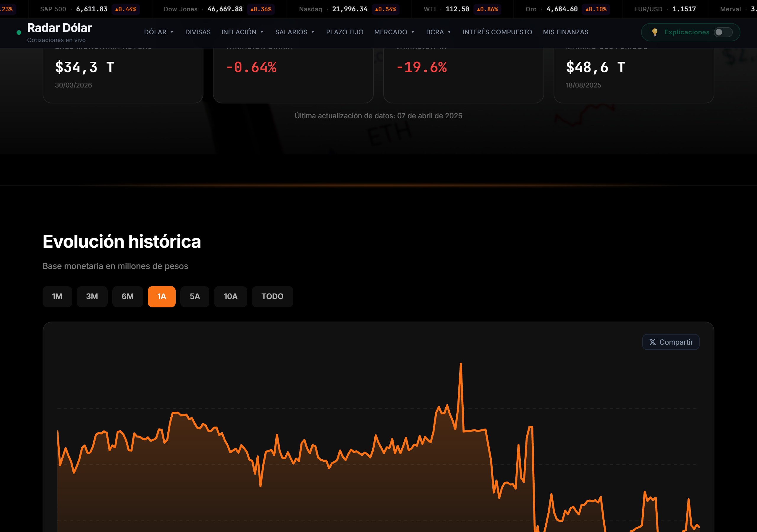The width and height of the screenshot is (757, 532).
Task: Open the SALARIOS dropdown menu
Action: (295, 32)
